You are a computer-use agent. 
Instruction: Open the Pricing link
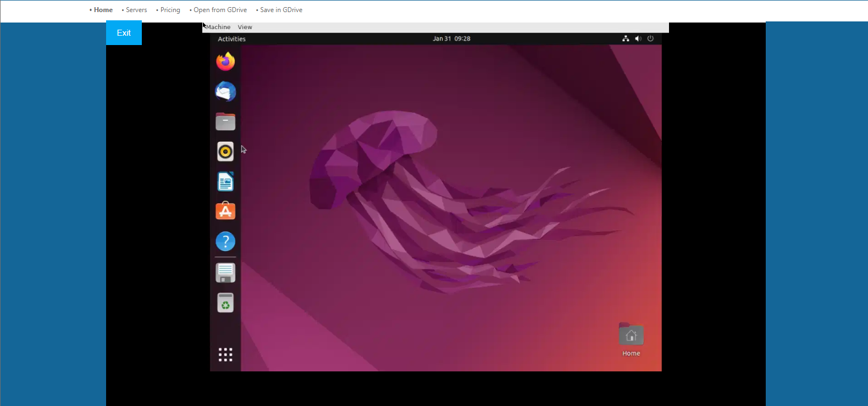coord(170,10)
